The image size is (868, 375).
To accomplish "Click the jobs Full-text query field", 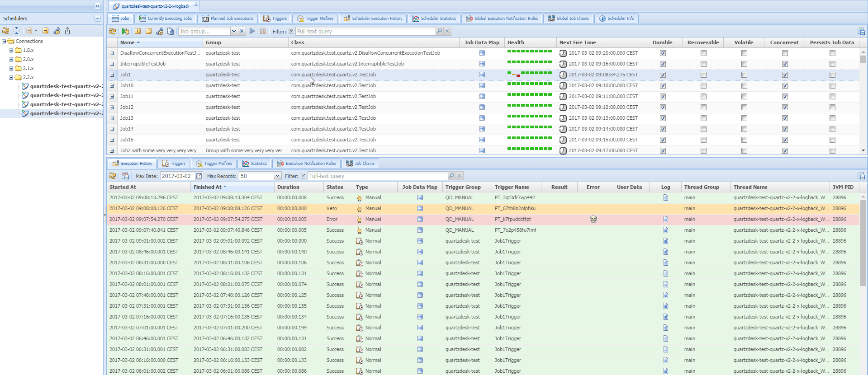I will [x=365, y=31].
